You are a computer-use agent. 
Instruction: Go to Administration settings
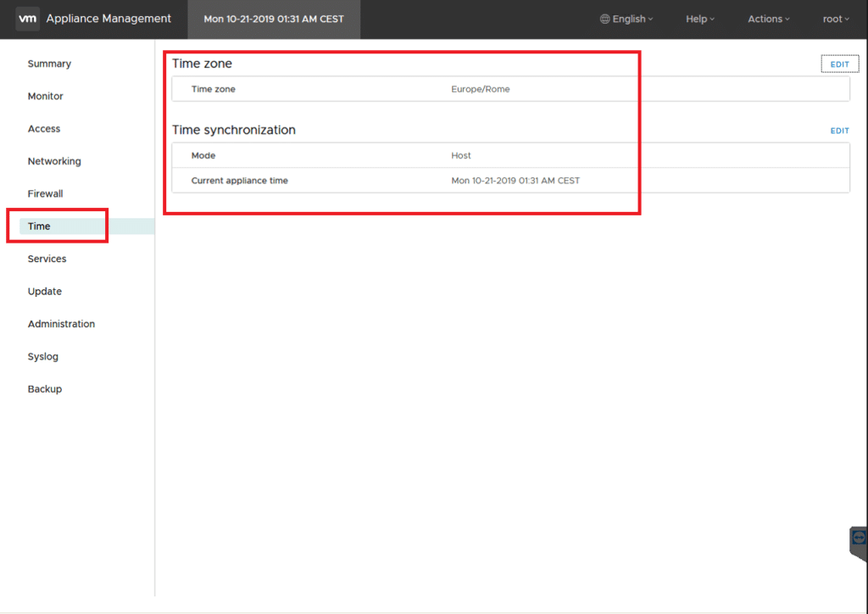coord(61,324)
